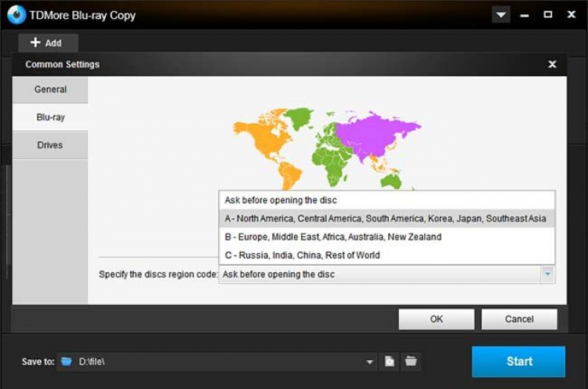Click 'Specify the discs region code' label
Image resolution: width=588 pixels, height=389 pixels.
pos(158,274)
